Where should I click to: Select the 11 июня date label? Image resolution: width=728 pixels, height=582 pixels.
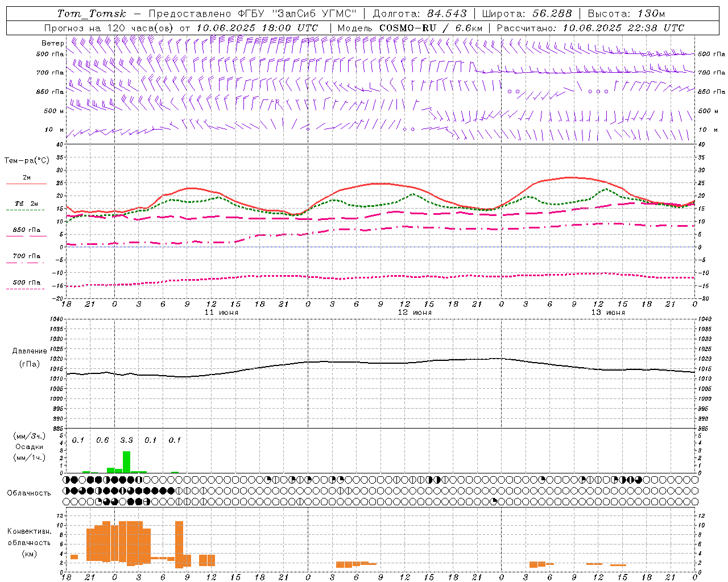click(x=221, y=313)
